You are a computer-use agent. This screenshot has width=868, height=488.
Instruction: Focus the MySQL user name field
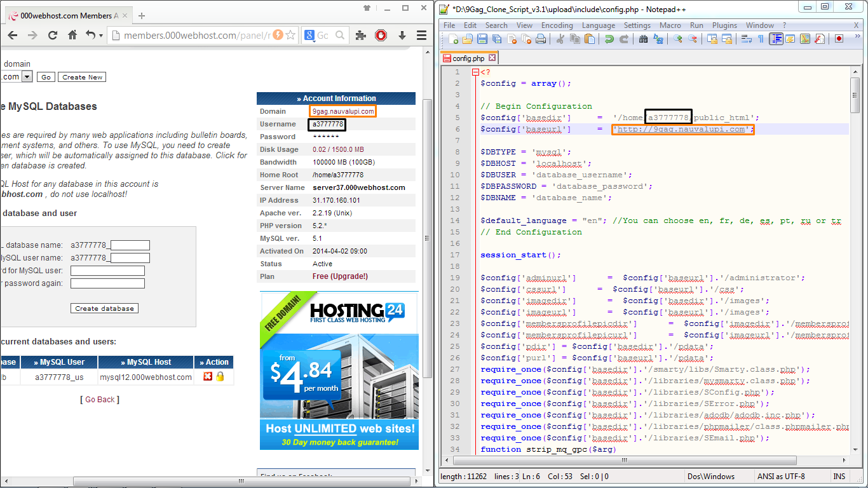(x=130, y=258)
